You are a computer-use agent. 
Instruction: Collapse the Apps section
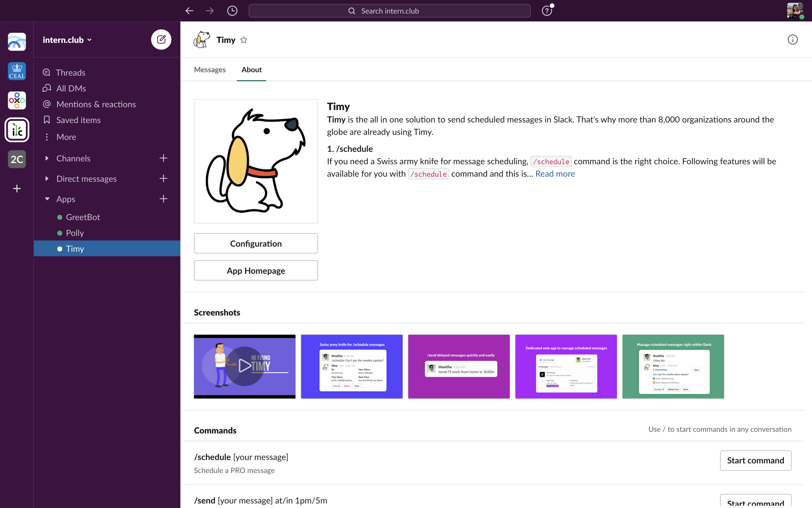coord(47,199)
